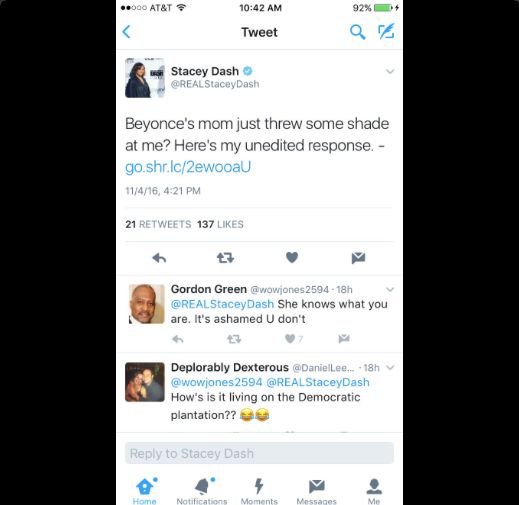Reply to Gordon Green's comment
This screenshot has height=505, width=519.
click(178, 339)
